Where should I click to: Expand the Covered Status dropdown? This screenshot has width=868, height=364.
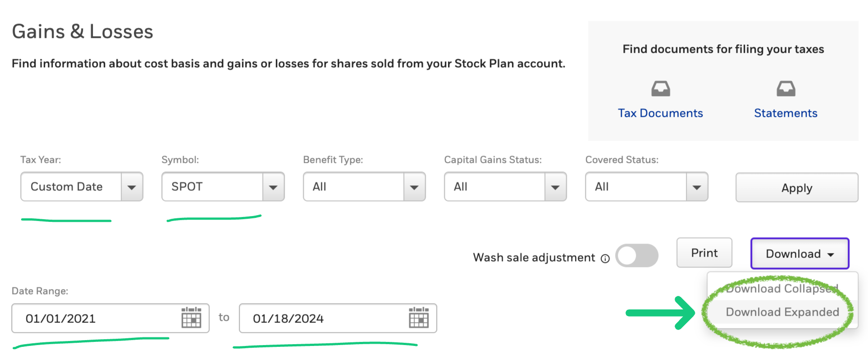coord(646,186)
